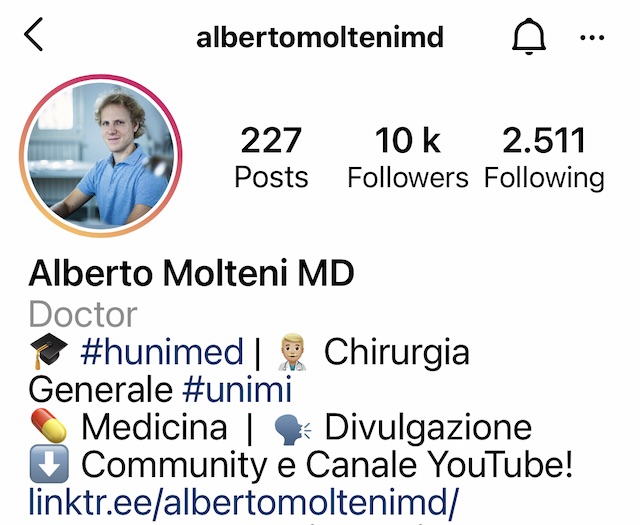Open the three-dot more options menu
This screenshot has width=640, height=525.
click(x=592, y=38)
